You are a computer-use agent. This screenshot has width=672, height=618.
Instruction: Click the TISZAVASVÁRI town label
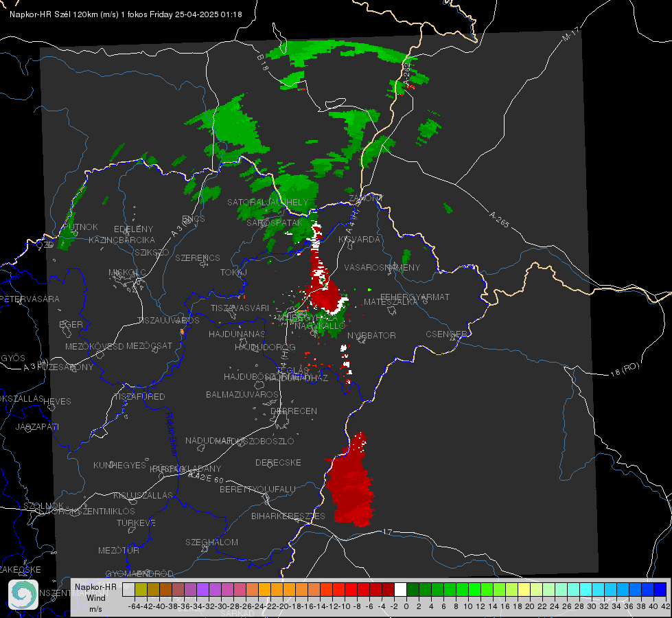point(240,308)
